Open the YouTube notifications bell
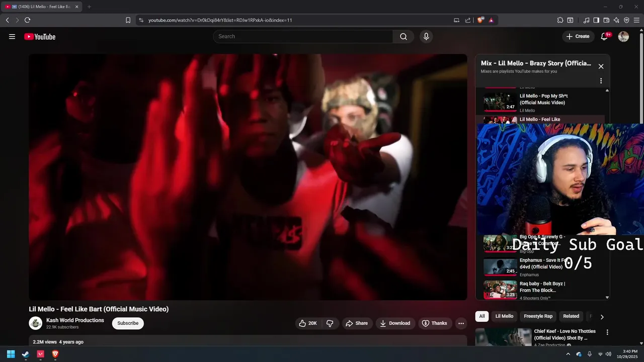644x362 pixels. tap(605, 37)
